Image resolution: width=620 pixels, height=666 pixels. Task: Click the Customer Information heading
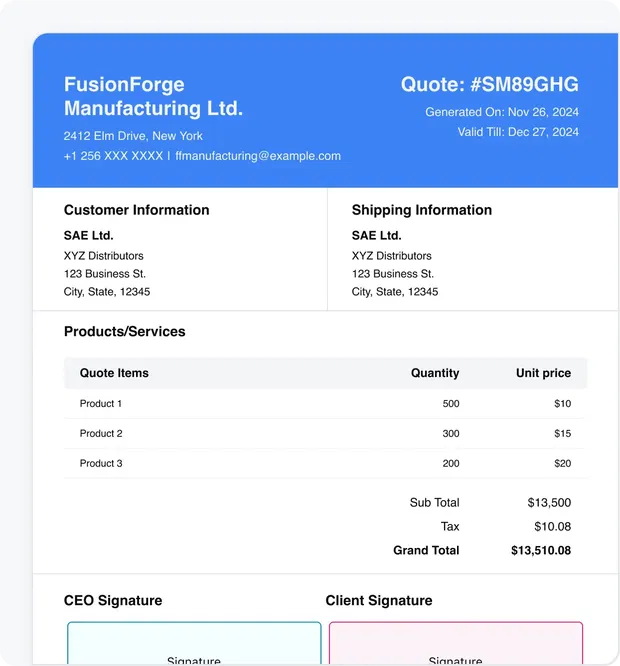[136, 210]
